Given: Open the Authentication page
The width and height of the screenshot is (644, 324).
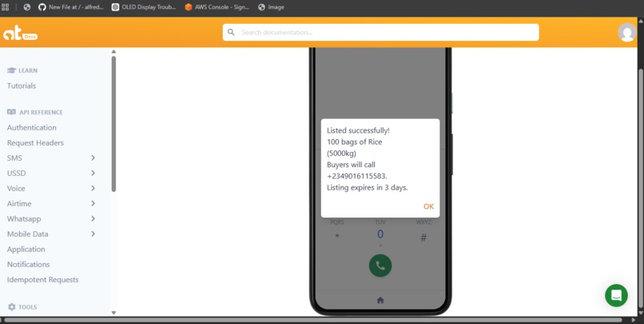Looking at the screenshot, I should point(32,127).
